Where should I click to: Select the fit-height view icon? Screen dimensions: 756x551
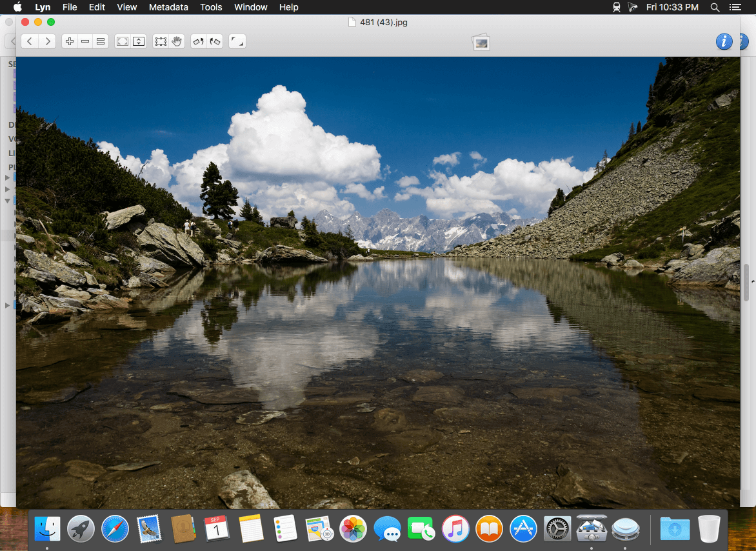[139, 41]
